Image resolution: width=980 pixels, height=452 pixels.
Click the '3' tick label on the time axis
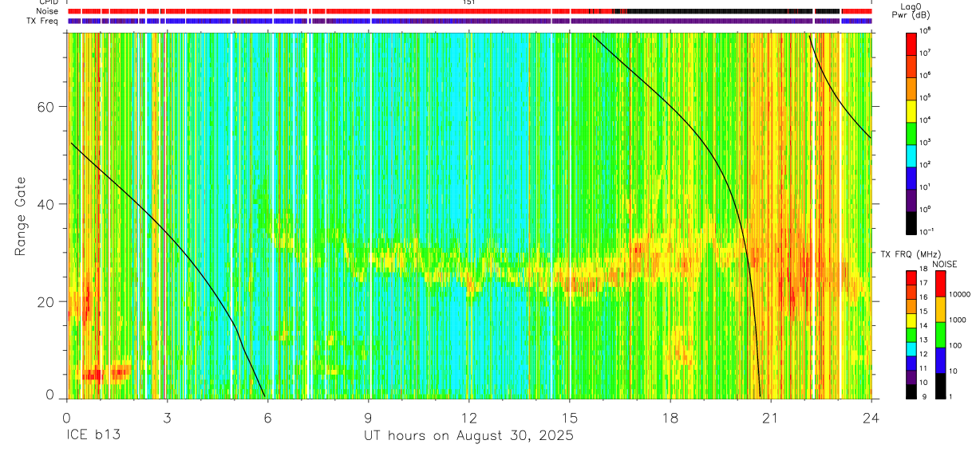pyautogui.click(x=167, y=417)
